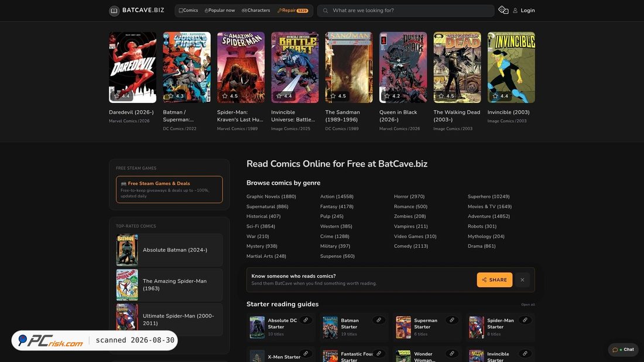Viewport: 644px width, 362px height.
Task: Open Absolute Batman (2024-) top-rated entry
Action: point(169,250)
